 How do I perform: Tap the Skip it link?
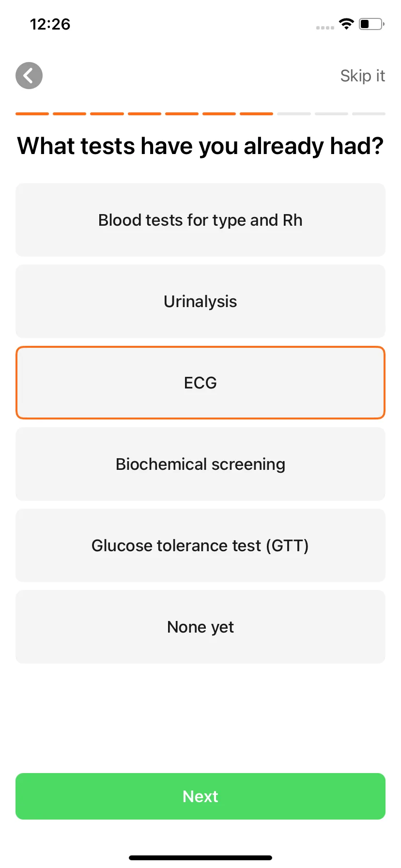(362, 76)
